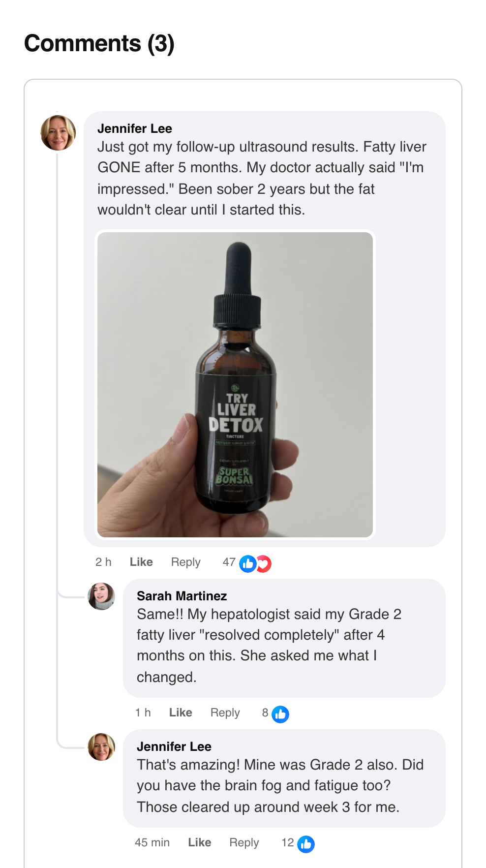Reply to Jennifer's brain fog comment

[x=244, y=842]
